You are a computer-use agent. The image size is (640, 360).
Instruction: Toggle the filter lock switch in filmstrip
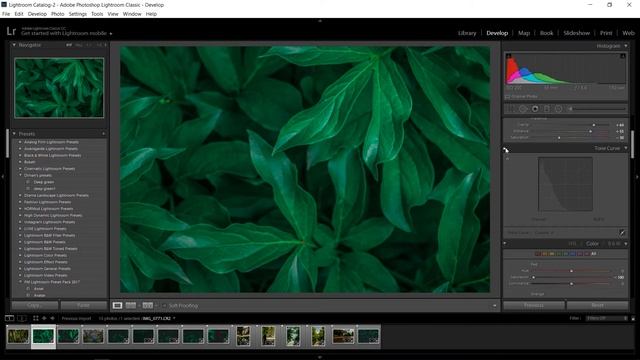[x=633, y=318]
